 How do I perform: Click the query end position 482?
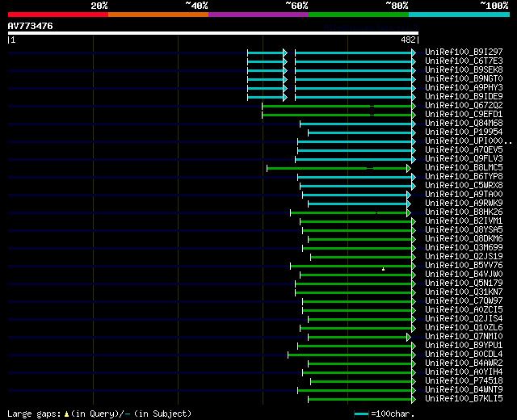[408, 40]
